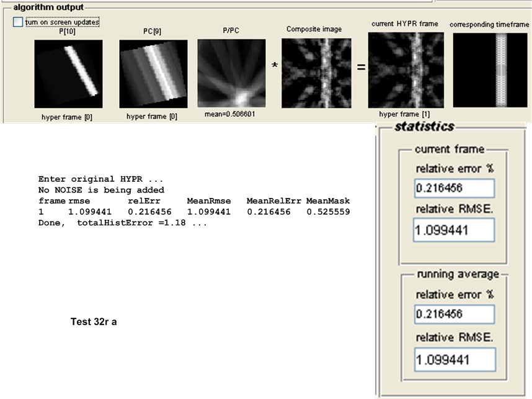Click the Test 32r a caption
Image resolution: width=532 pixels, height=399 pixels.
click(x=94, y=323)
